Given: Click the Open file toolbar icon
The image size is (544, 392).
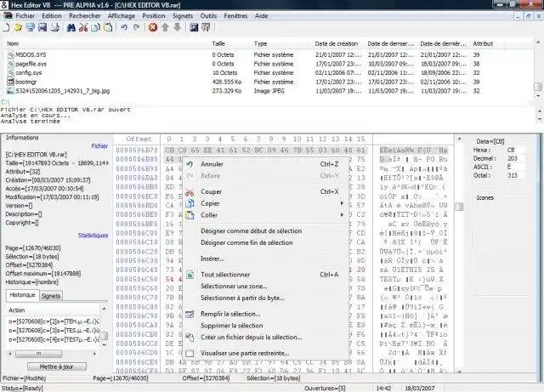Looking at the screenshot, I should 18,27.
